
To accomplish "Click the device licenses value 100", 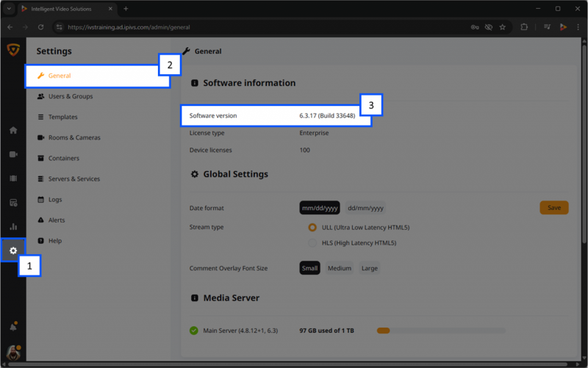I will 304,150.
